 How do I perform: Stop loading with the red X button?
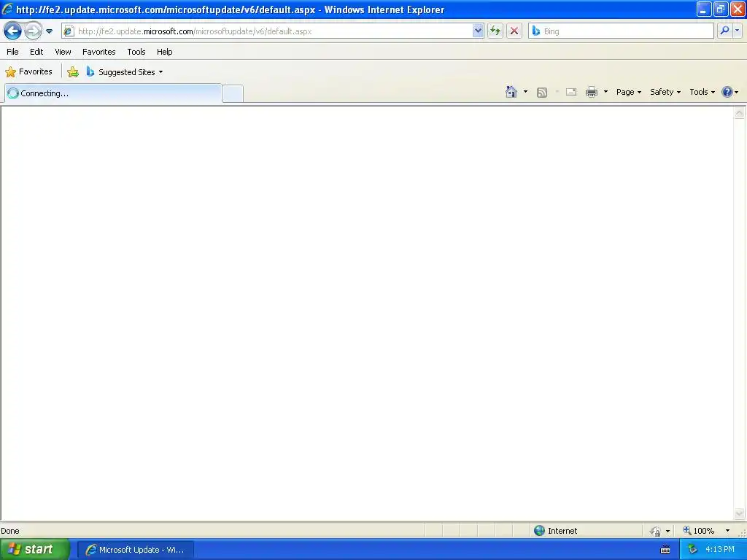(x=514, y=31)
